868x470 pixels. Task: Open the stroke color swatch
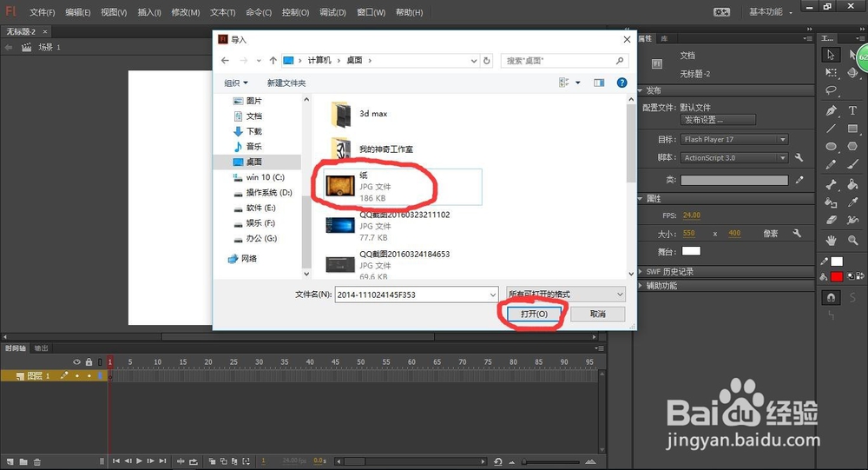point(837,261)
